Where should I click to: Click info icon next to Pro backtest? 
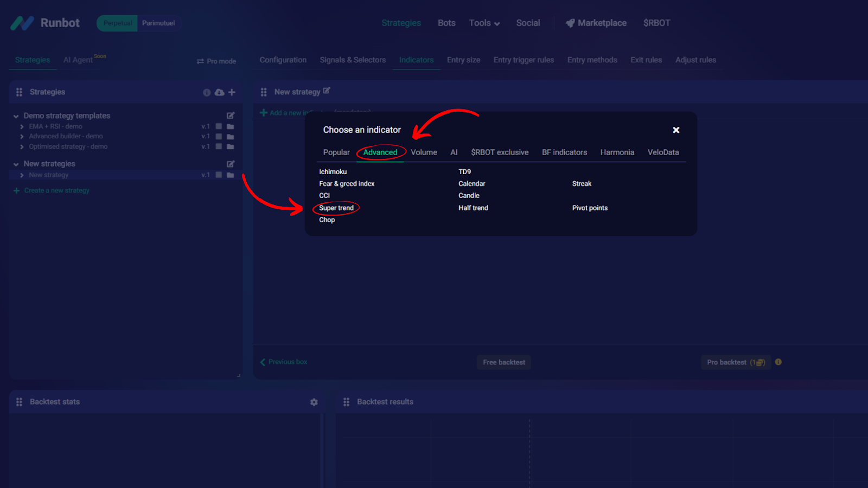point(778,362)
